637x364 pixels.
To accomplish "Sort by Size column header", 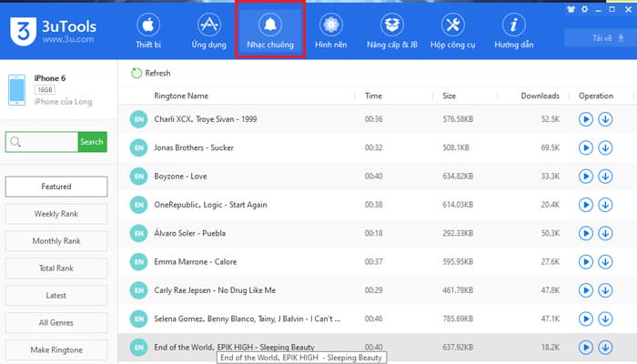I will [x=449, y=96].
